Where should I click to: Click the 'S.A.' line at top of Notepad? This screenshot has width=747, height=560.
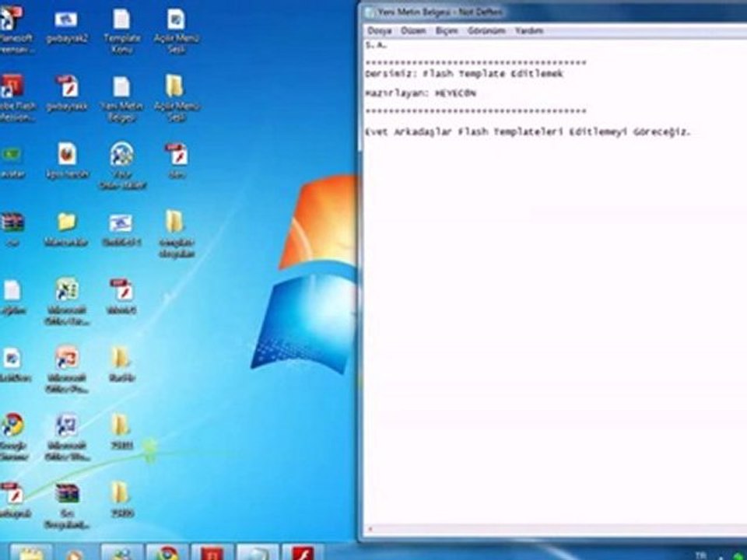tap(377, 45)
